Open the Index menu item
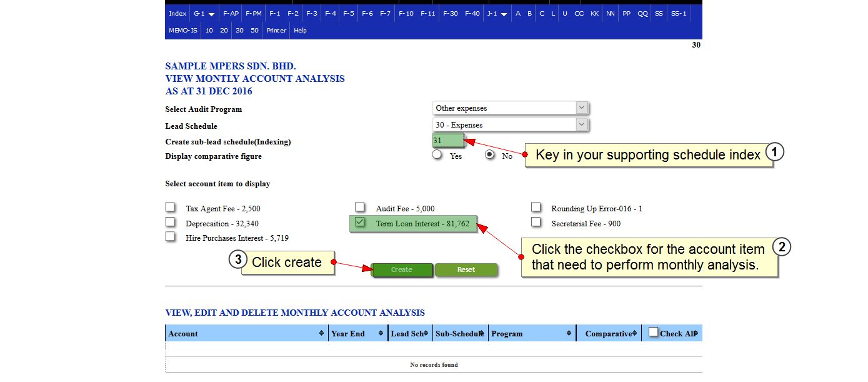The image size is (868, 382). pyautogui.click(x=177, y=13)
